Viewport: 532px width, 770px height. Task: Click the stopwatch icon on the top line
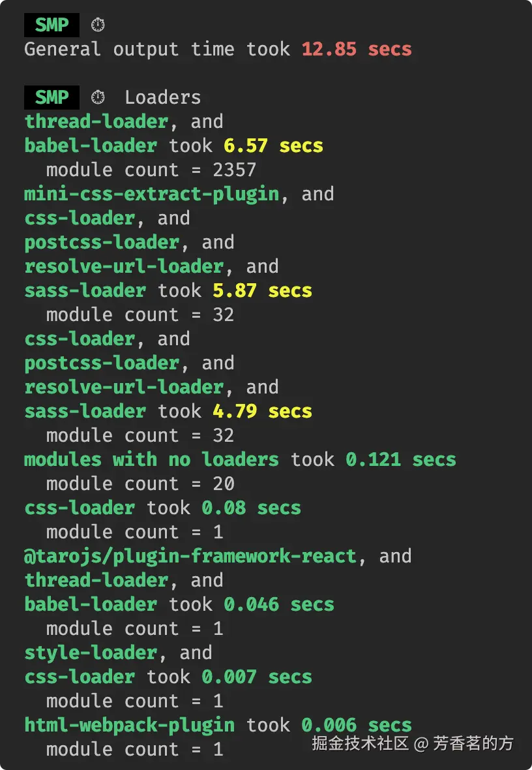coord(98,25)
